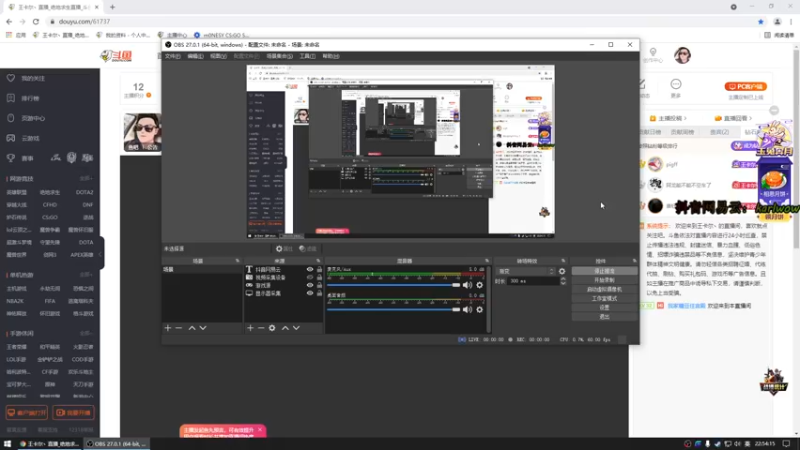The width and height of the screenshot is (800, 450).
Task: Pop out the audio mixer dock header icon
Action: click(487, 261)
